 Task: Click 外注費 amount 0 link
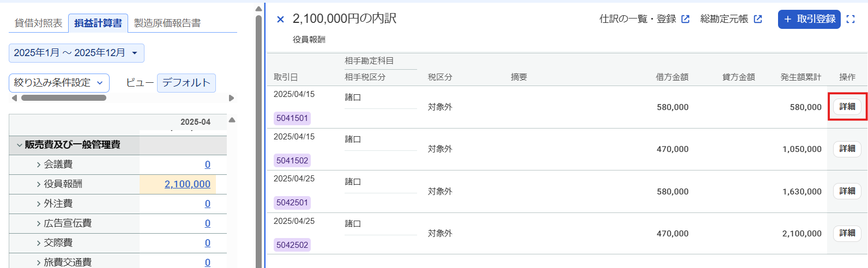click(208, 204)
